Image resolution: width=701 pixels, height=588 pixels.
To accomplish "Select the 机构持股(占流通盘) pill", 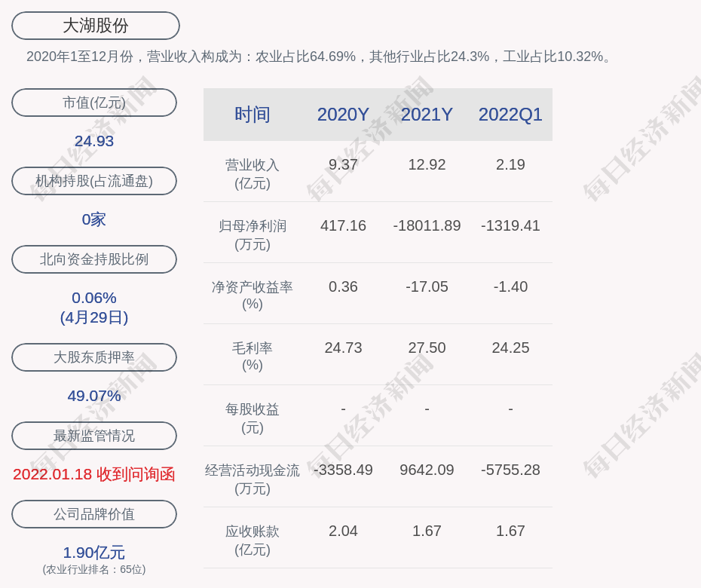I will [x=94, y=181].
